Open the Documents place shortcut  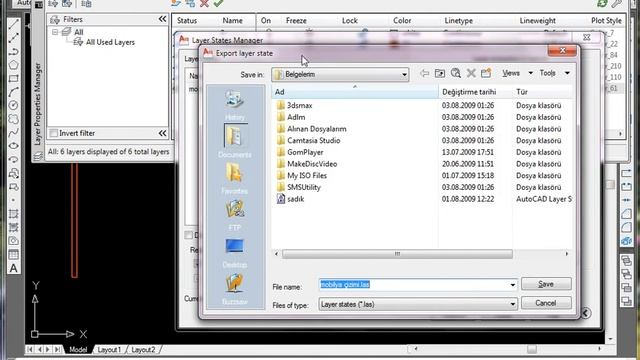tap(235, 141)
